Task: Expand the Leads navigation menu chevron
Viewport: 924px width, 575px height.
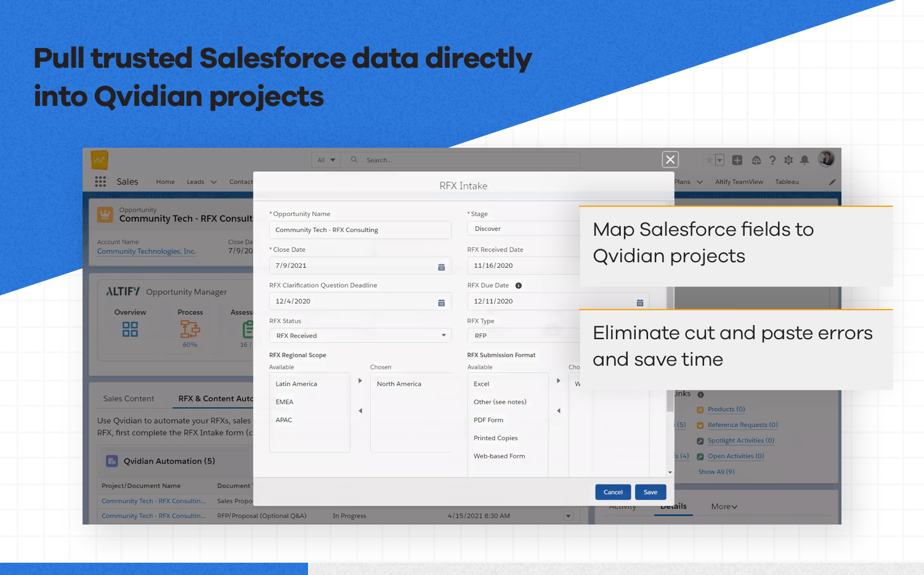Action: pyautogui.click(x=214, y=182)
